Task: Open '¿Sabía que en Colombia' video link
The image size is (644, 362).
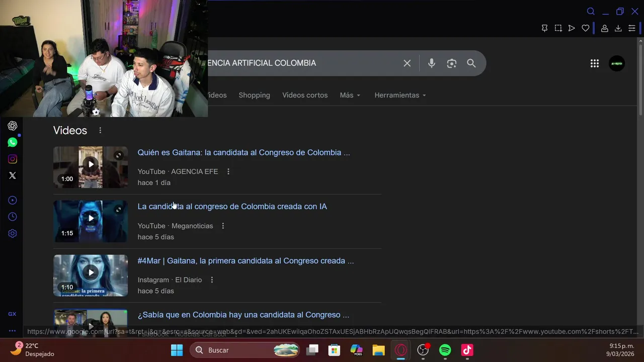Action: 243,315
